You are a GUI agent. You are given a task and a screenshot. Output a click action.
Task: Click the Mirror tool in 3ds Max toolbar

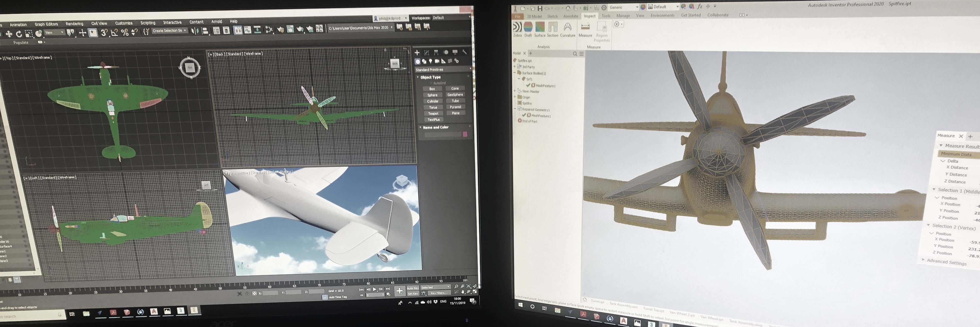[x=195, y=31]
